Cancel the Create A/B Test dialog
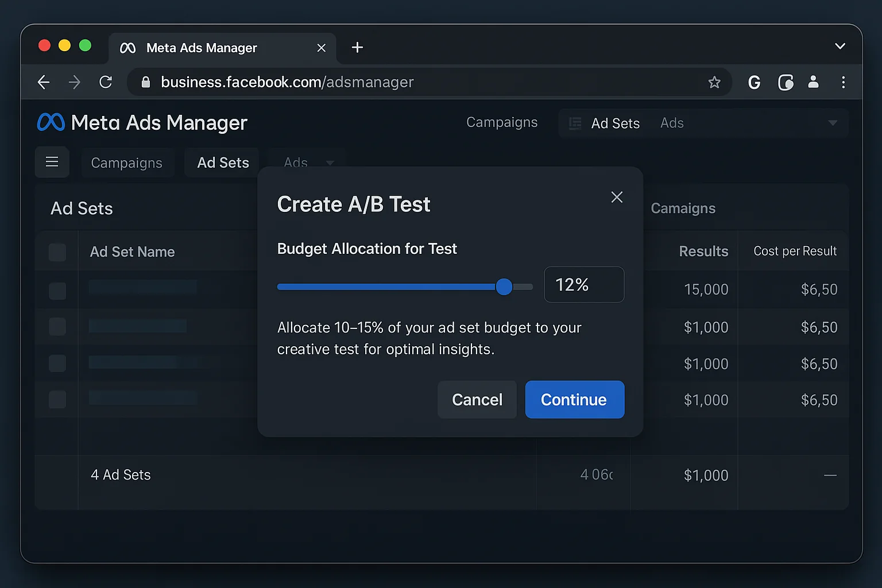This screenshot has height=588, width=882. pyautogui.click(x=477, y=400)
